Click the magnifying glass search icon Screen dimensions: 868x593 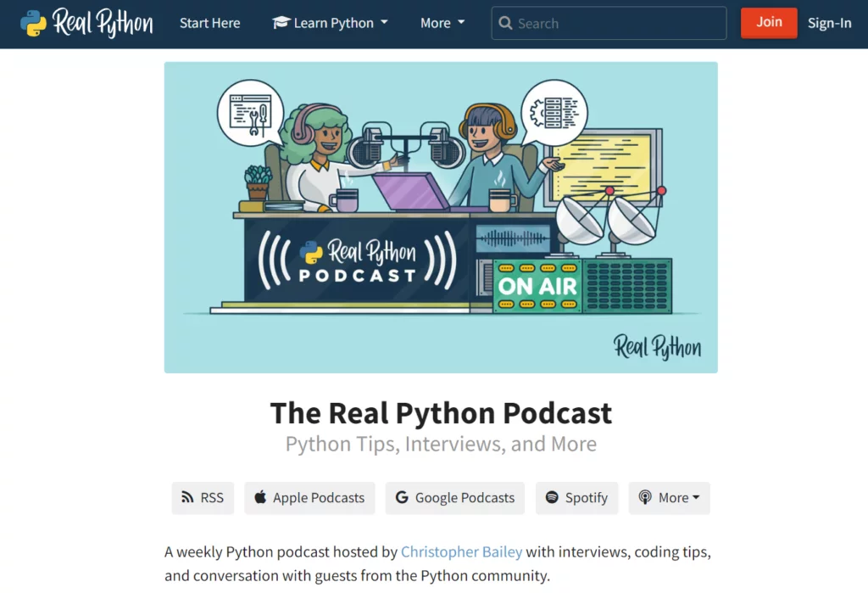click(x=505, y=23)
